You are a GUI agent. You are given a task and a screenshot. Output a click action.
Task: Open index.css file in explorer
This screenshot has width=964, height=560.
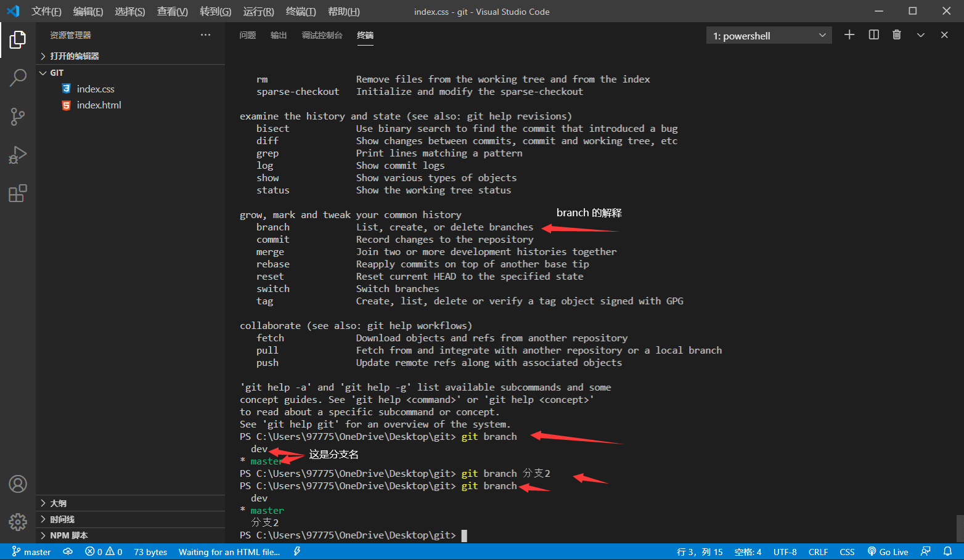pos(96,89)
